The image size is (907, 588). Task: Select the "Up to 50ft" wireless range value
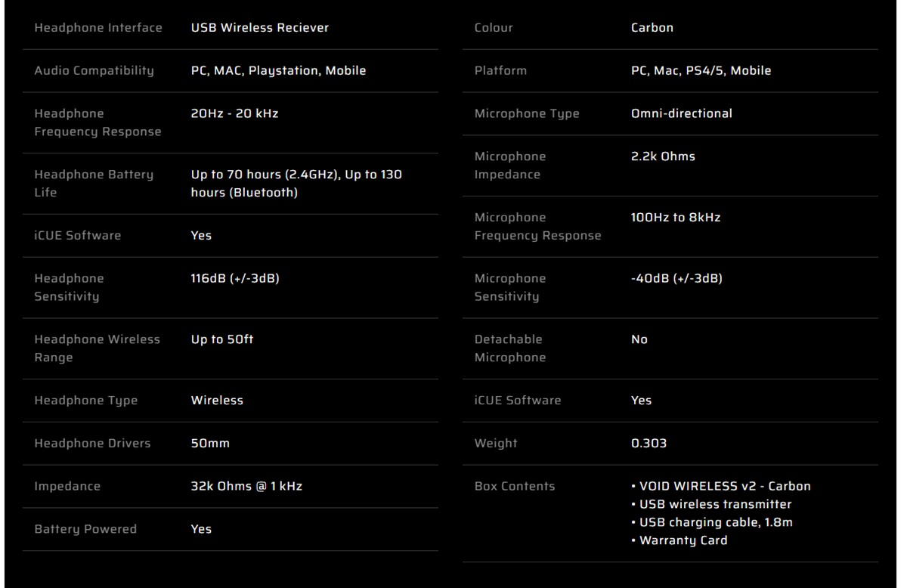(x=221, y=339)
